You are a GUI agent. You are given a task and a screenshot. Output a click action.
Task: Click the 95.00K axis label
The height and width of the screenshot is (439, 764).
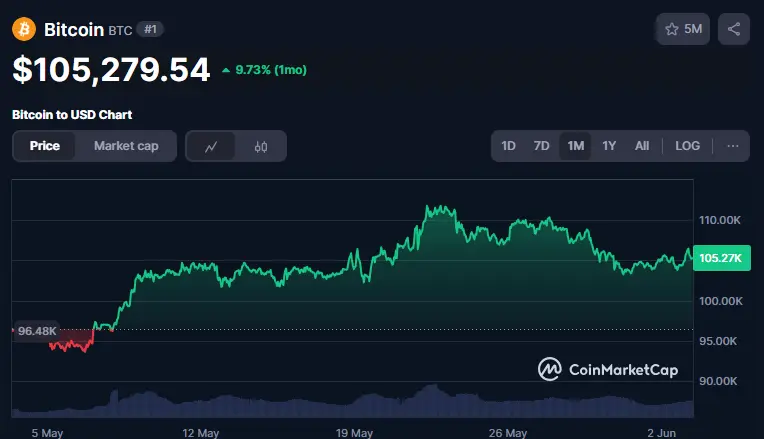click(x=718, y=341)
